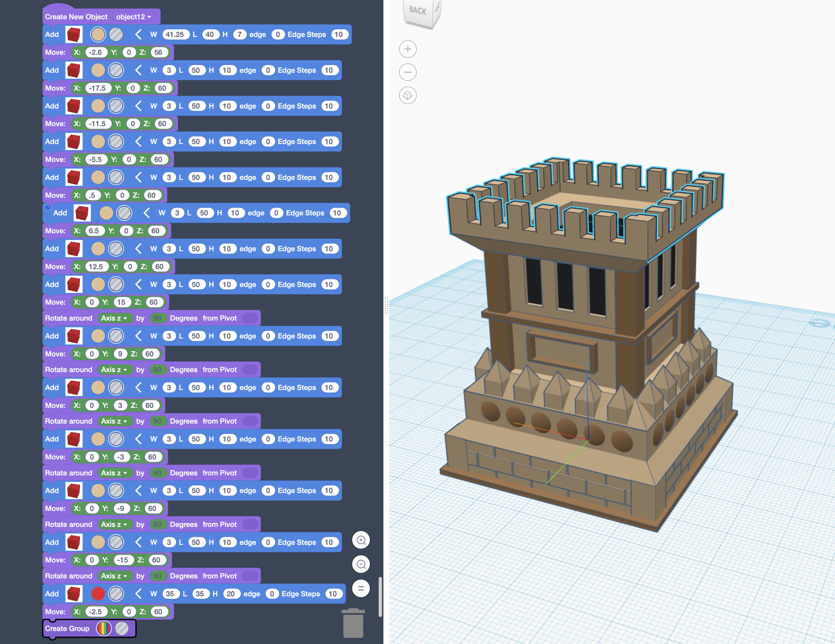Select the red box shape icon in first Add block
The height and width of the screenshot is (644, 835).
74,34
